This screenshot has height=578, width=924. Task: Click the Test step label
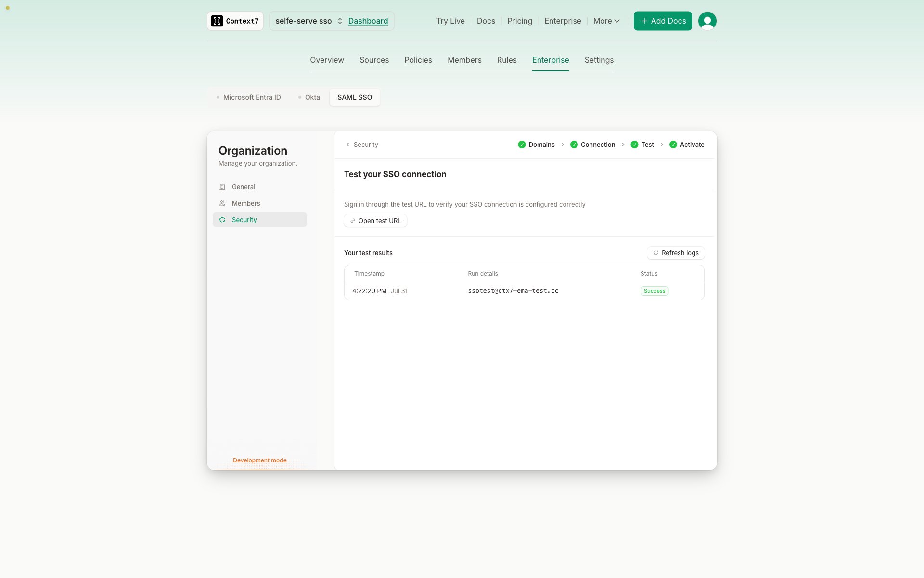point(647,144)
